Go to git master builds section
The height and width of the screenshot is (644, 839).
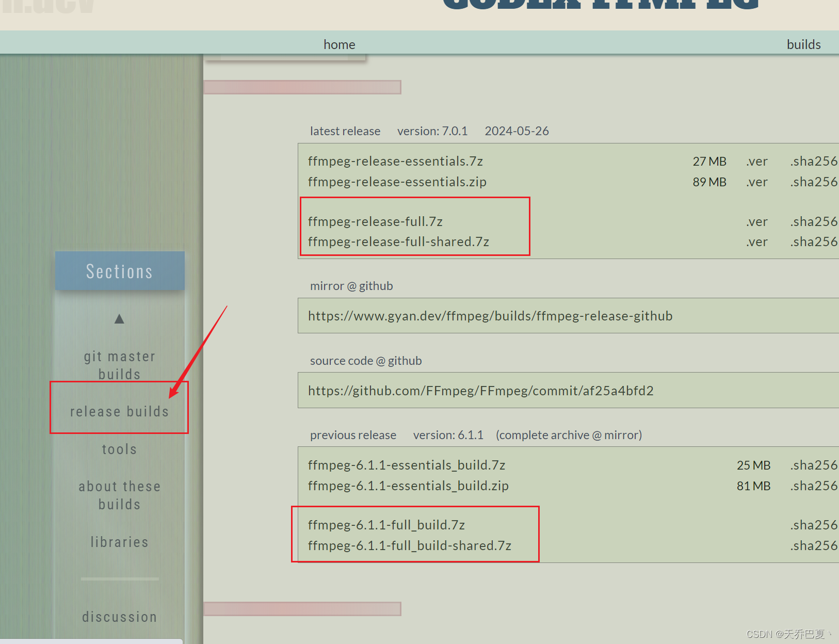point(119,365)
